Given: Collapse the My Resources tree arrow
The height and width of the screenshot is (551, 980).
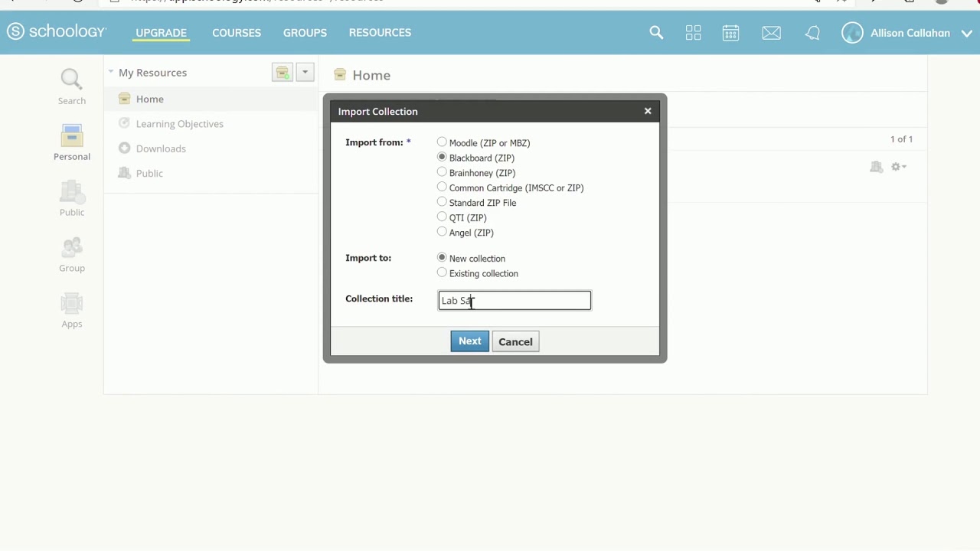Looking at the screenshot, I should coord(111,72).
